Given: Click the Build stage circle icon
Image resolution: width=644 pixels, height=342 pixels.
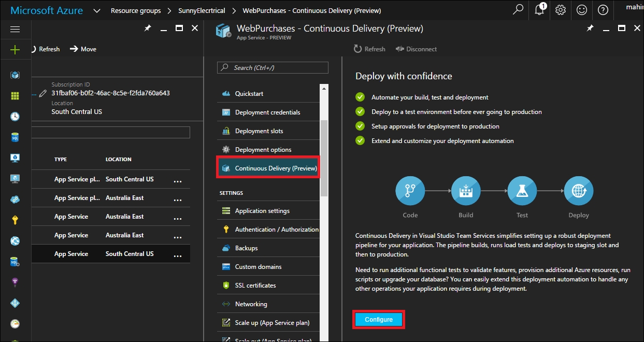Looking at the screenshot, I should tap(466, 191).
